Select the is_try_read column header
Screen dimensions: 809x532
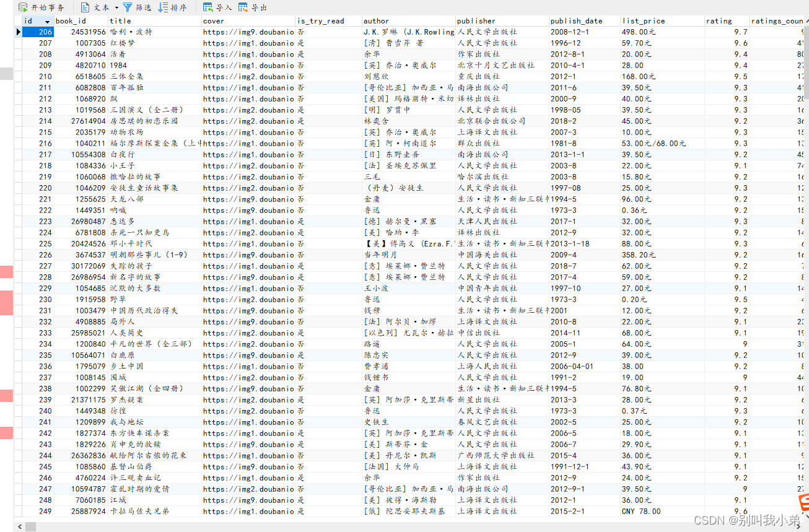(x=329, y=21)
